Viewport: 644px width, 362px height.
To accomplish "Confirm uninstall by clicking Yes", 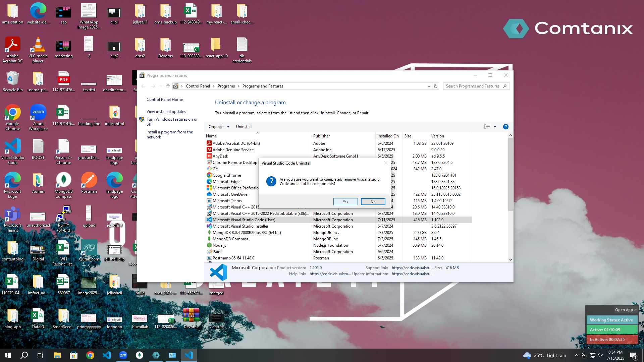I will (x=345, y=202).
